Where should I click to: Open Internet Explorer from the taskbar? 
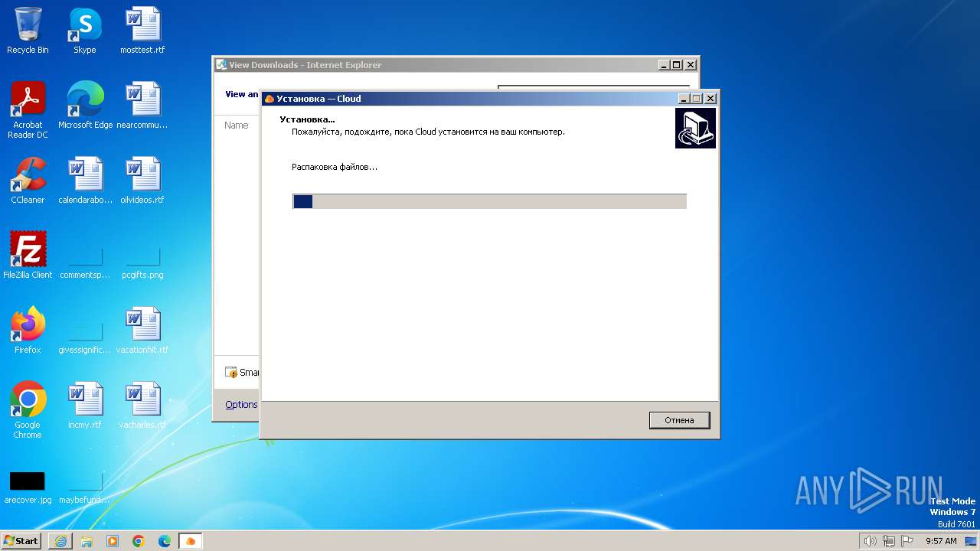coord(60,541)
